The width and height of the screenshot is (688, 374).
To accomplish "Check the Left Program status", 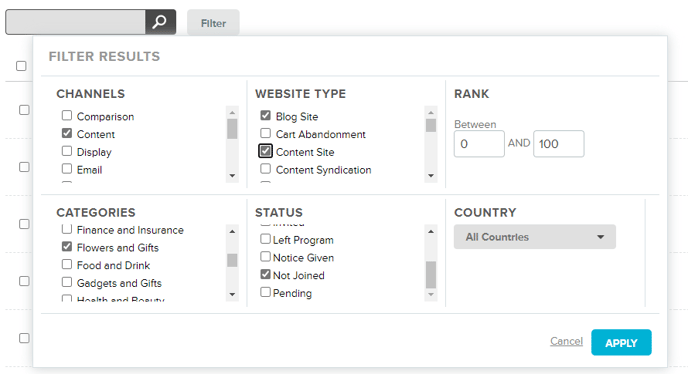I will (265, 239).
